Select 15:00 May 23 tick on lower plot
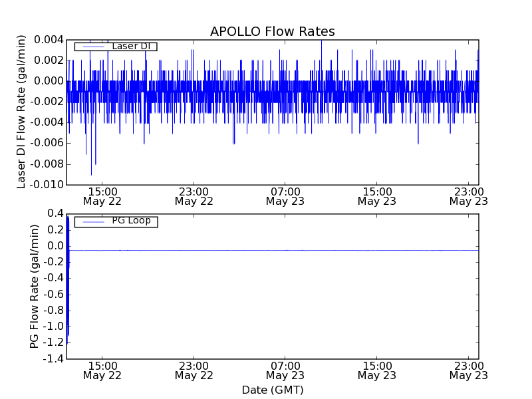Image resolution: width=532 pixels, height=399 pixels. 377,370
